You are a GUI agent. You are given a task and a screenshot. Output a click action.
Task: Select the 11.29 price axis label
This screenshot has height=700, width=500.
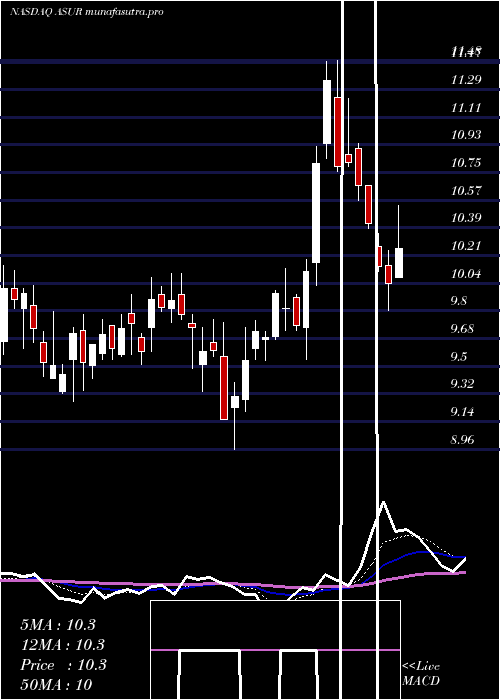466,80
